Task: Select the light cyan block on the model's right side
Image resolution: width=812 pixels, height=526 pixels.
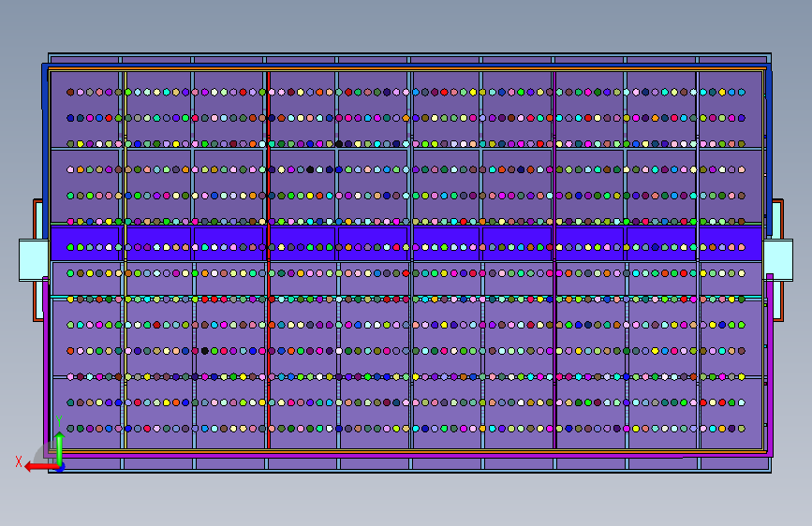Action: click(x=778, y=260)
